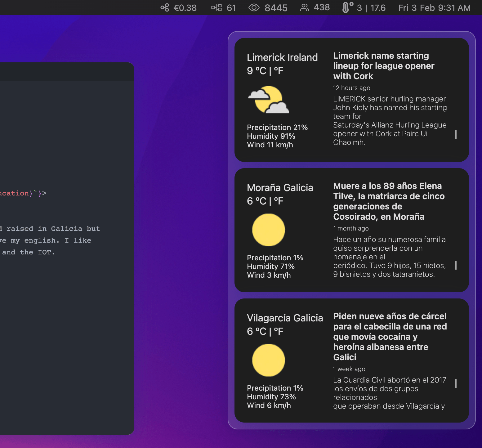The image size is (482, 448).
Task: Click the La Guardia Civil abortó summary text
Action: [390, 393]
